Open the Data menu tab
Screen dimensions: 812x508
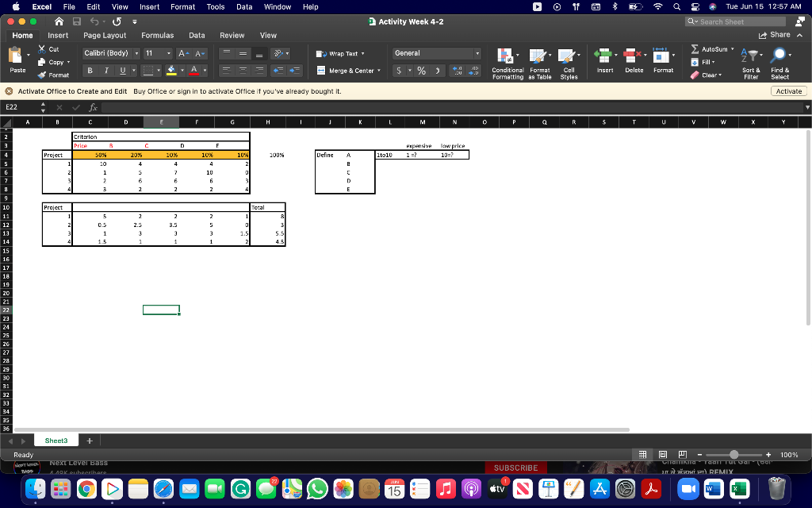pos(197,35)
